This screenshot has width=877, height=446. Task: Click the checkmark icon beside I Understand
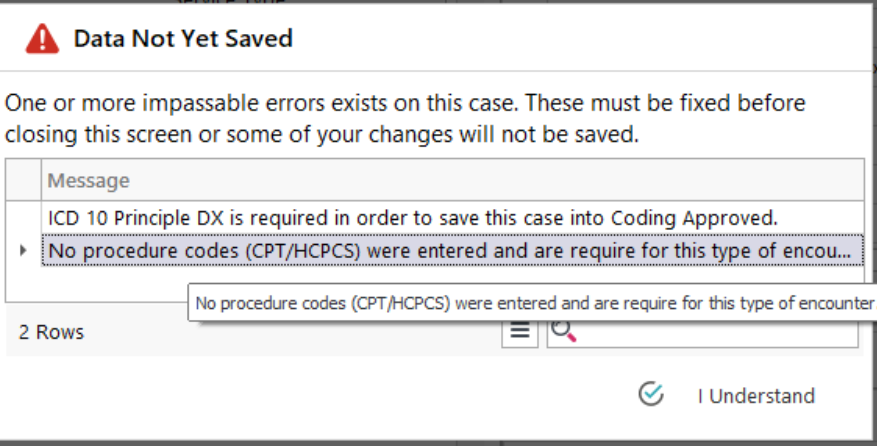[651, 394]
